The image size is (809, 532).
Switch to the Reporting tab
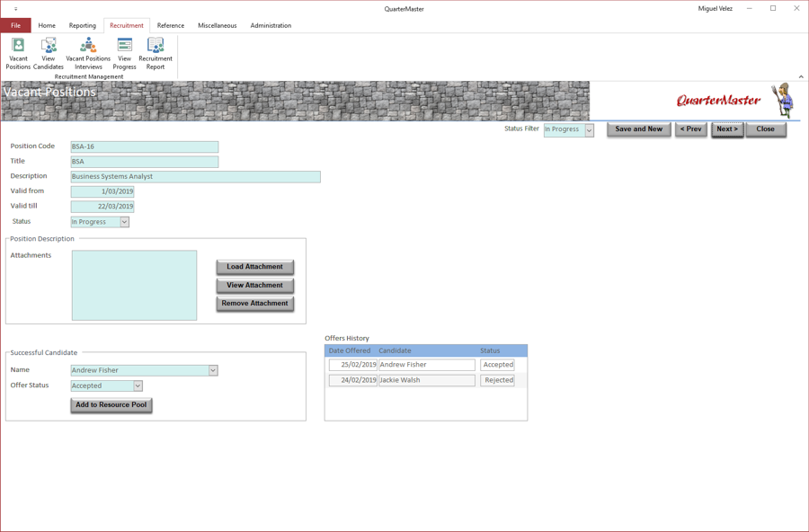(x=82, y=25)
